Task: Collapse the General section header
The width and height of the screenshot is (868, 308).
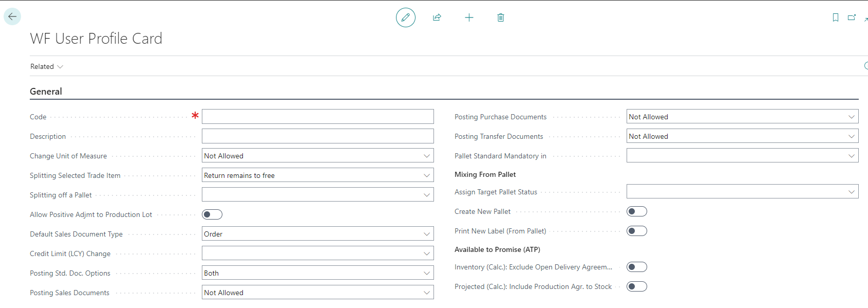Action: click(x=46, y=92)
